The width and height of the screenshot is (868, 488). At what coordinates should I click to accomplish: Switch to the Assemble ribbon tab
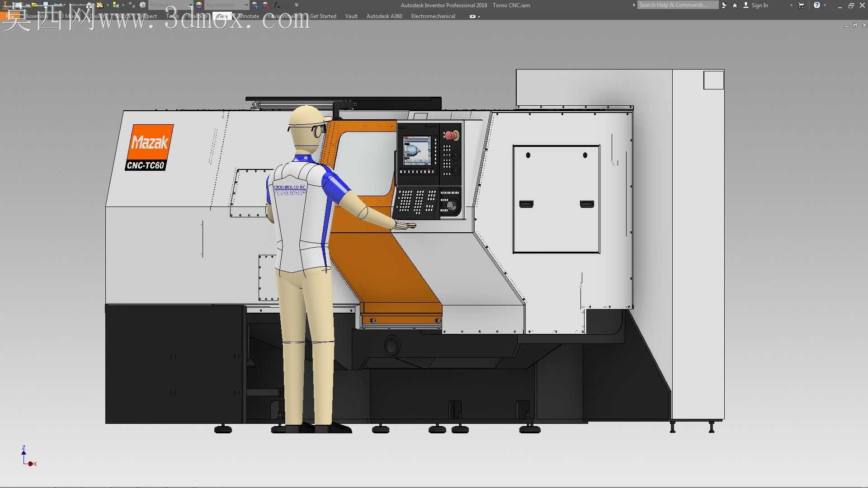point(37,16)
